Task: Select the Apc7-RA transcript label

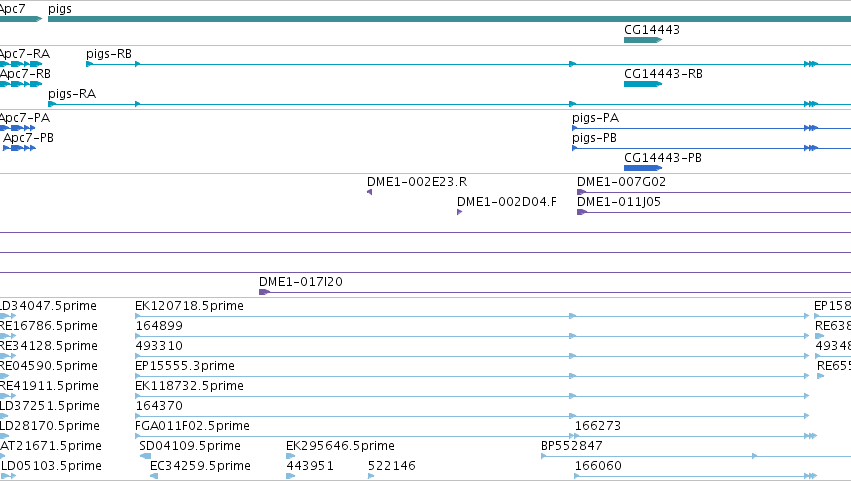Action: point(25,54)
